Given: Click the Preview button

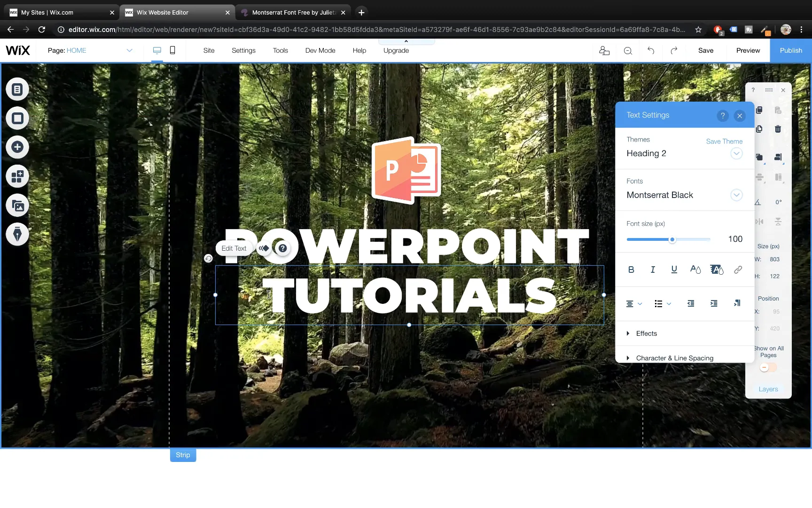Looking at the screenshot, I should (748, 50).
